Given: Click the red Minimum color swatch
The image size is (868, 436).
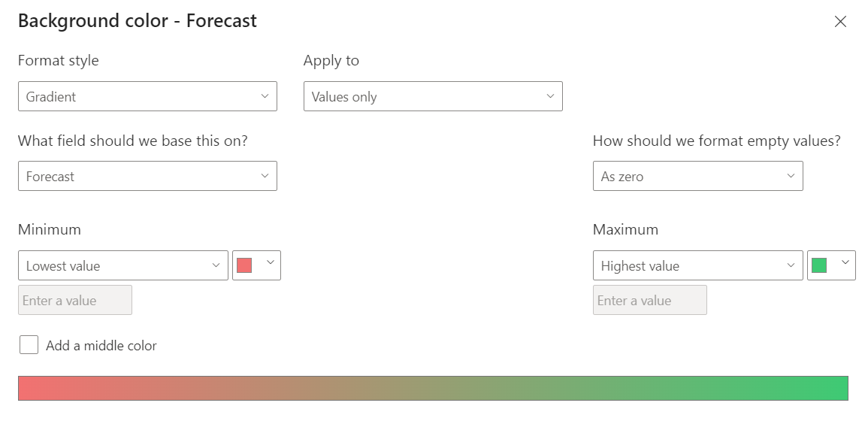Looking at the screenshot, I should (244, 265).
